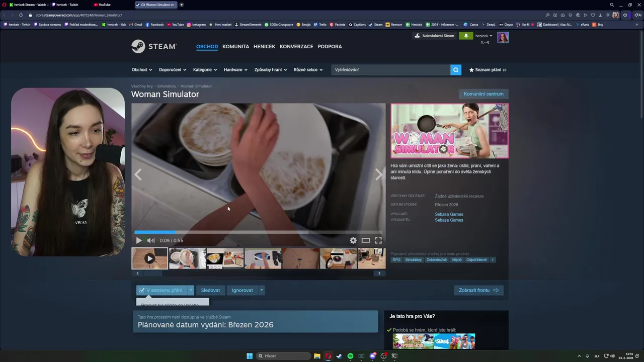Toggle theater mode icon on video player

click(x=366, y=240)
